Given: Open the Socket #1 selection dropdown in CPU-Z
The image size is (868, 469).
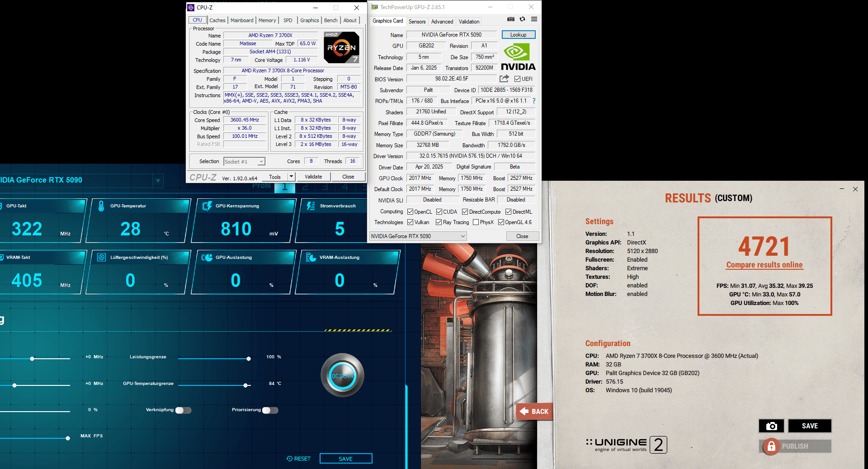Looking at the screenshot, I should [x=244, y=162].
